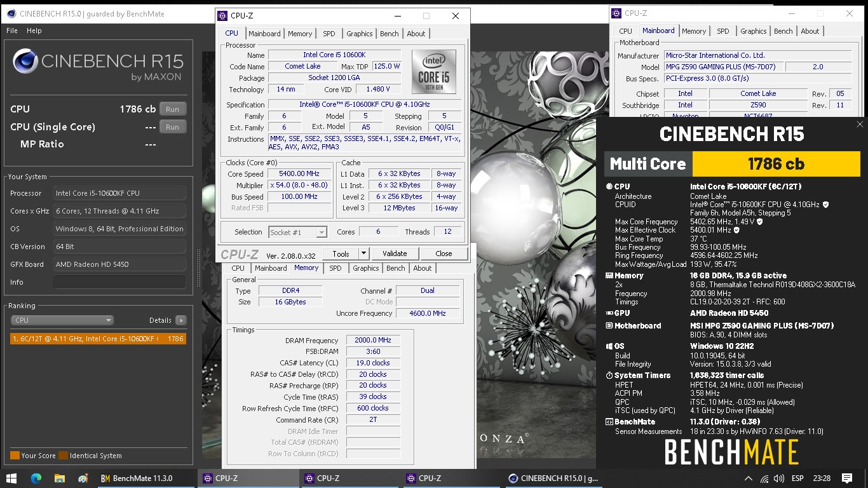Click the BenchMate OS Windows icon
Viewport: 868px width, 488px height.
click(609, 347)
